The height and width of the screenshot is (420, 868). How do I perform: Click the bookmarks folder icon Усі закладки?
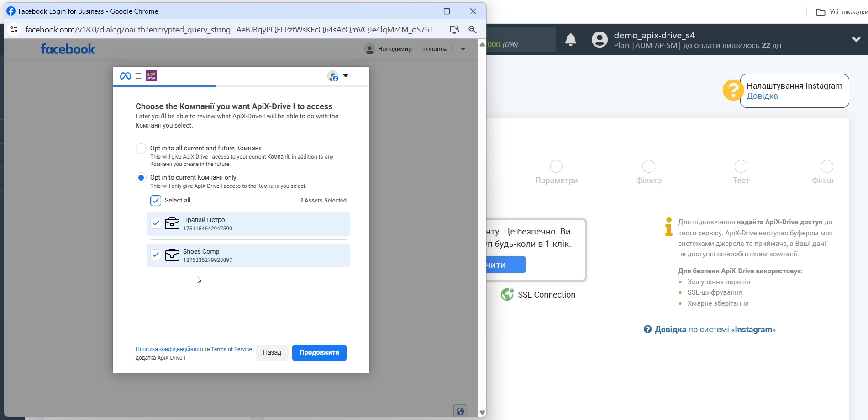click(x=821, y=12)
